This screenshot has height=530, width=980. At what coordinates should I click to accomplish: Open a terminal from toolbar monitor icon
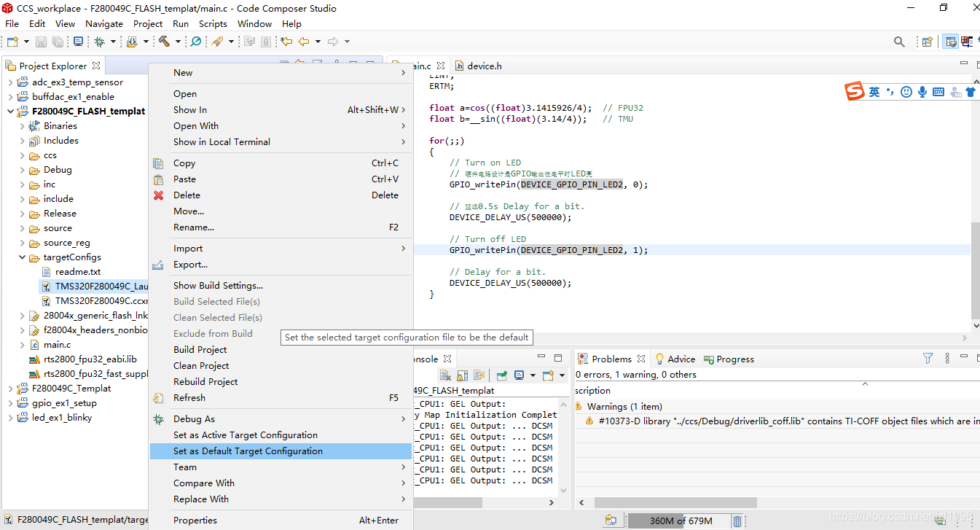point(78,42)
